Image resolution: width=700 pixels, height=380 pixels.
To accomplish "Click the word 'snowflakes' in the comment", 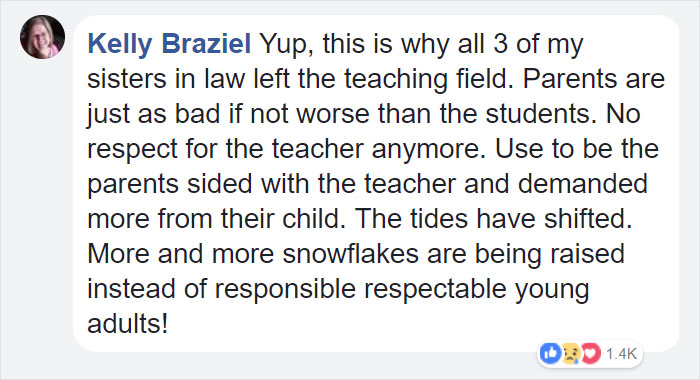I will (350, 254).
